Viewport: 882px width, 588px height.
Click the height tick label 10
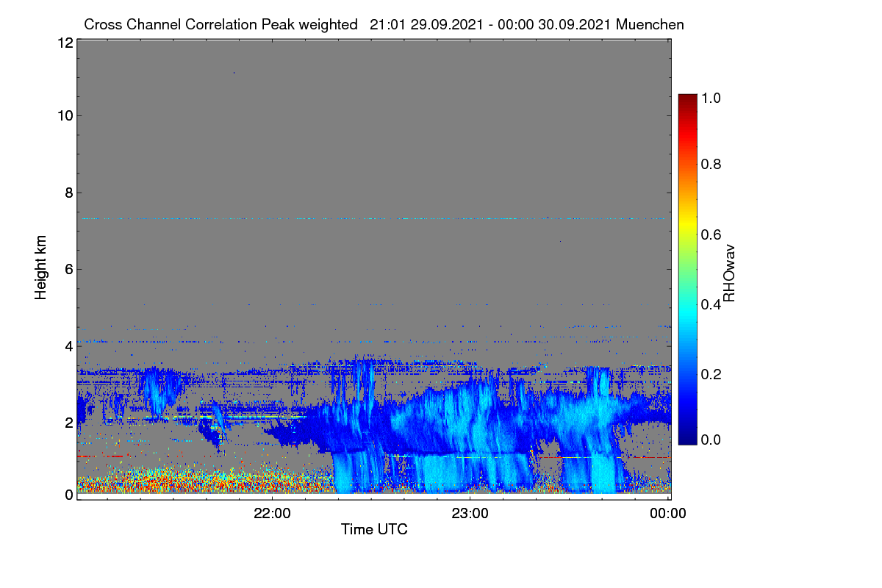(65, 115)
